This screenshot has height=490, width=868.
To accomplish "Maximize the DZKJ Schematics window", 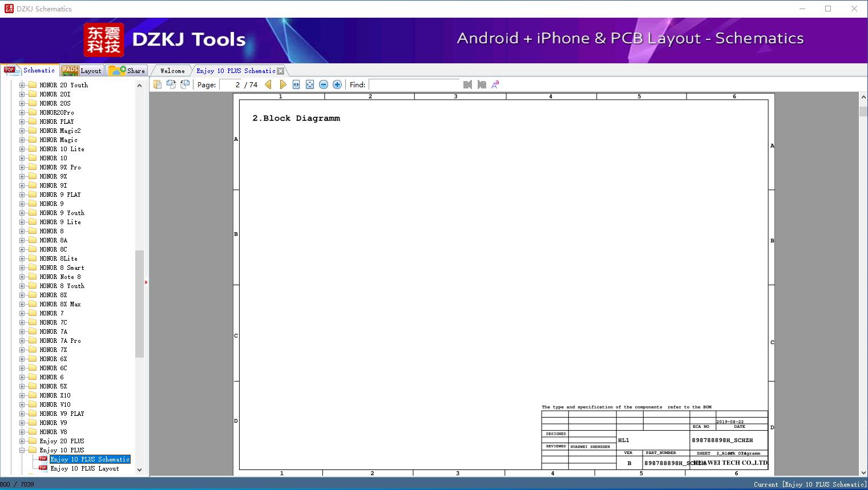I will tap(828, 9).
